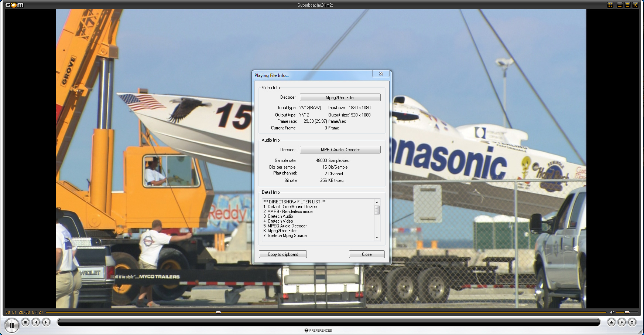The height and width of the screenshot is (335, 644).
Task: Click the MPEG Audio Decoder button
Action: [340, 150]
